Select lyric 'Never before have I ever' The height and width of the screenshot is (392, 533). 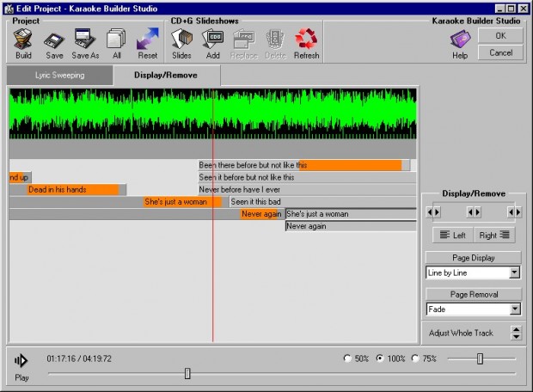point(307,189)
